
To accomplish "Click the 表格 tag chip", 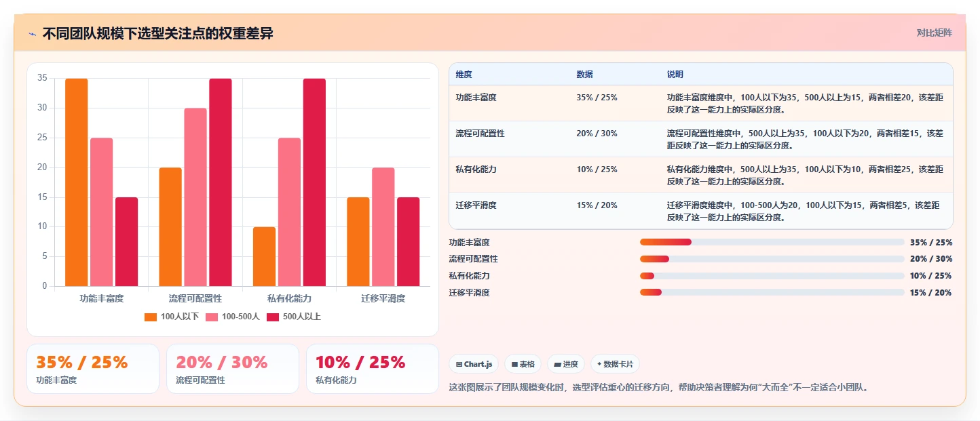I will 523,364.
